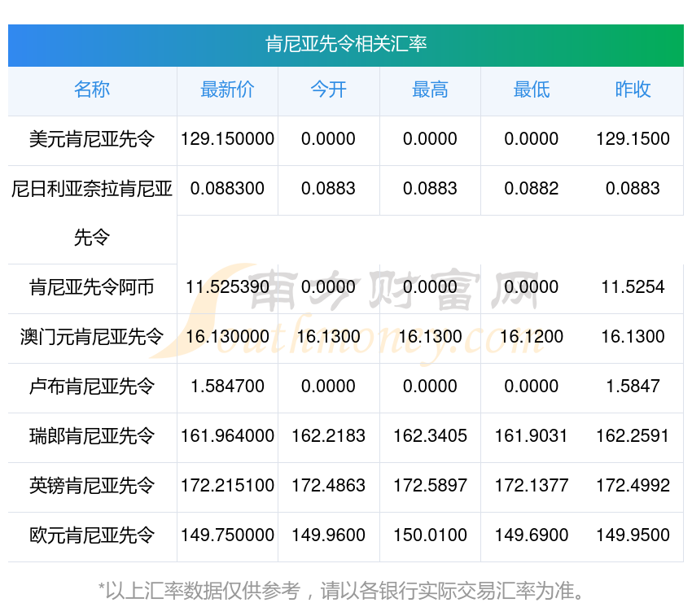Click the 欧元肯尼亚先令 row label
This screenshot has width=692, height=616.
point(92,535)
